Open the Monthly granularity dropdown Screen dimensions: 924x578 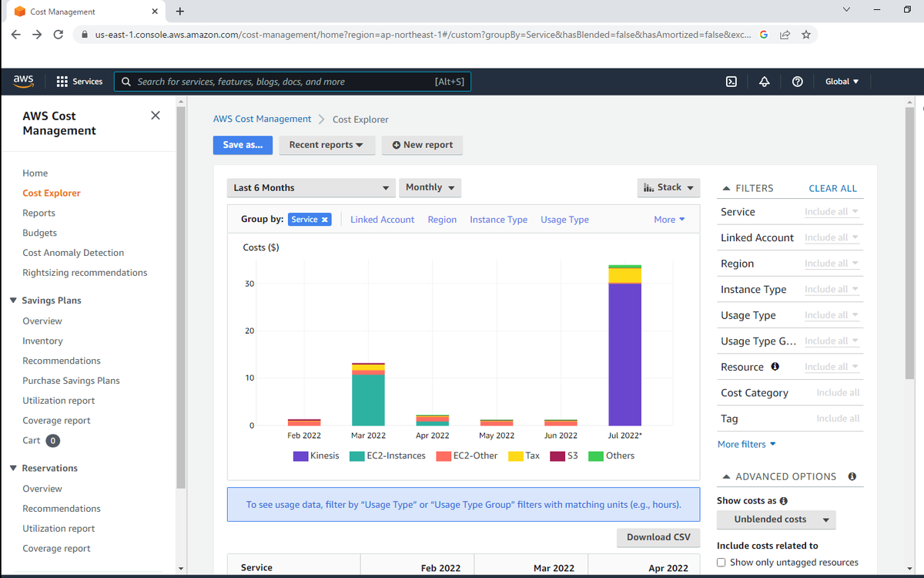pyautogui.click(x=430, y=187)
